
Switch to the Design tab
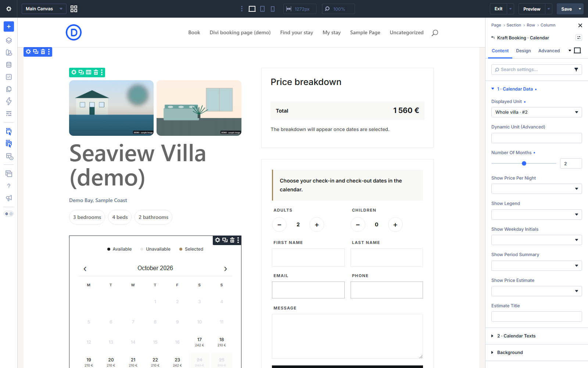tap(523, 51)
